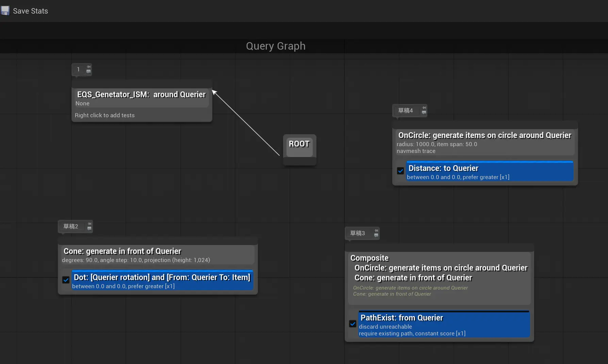Viewport: 608px width, 364px height.
Task: Toggle the 草稿4 comment bubble visibility icon
Action: [x=424, y=112]
